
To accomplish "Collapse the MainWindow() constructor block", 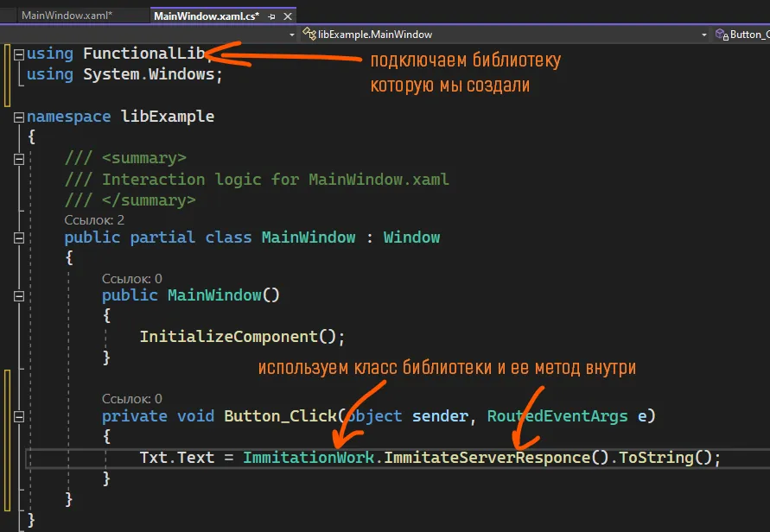I will [x=19, y=296].
